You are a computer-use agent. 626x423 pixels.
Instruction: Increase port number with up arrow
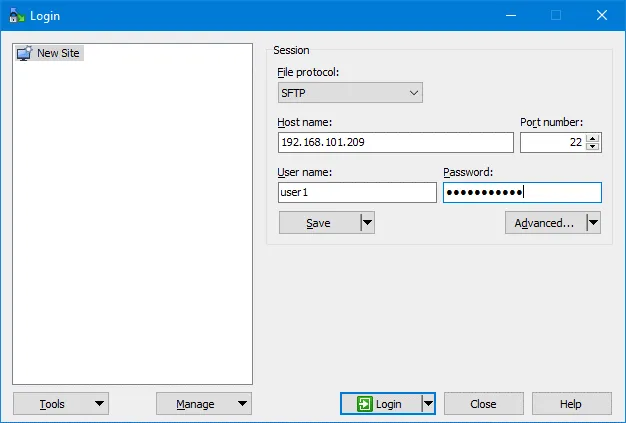tap(593, 138)
